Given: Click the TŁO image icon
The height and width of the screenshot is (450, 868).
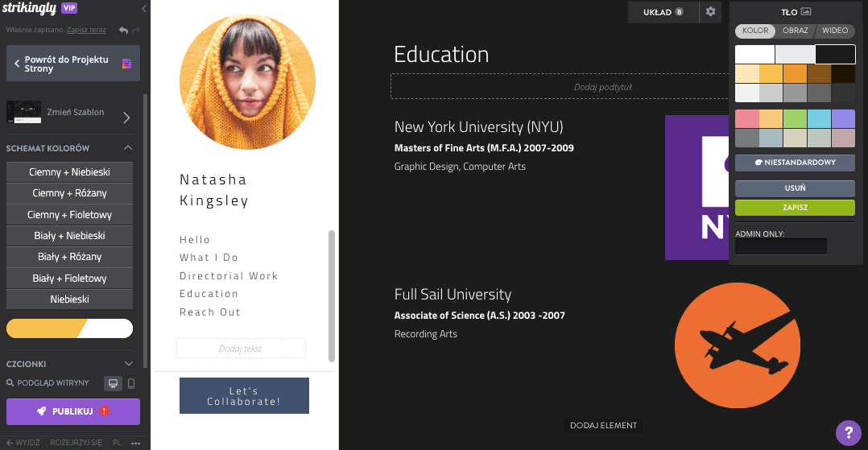Looking at the screenshot, I should [806, 11].
